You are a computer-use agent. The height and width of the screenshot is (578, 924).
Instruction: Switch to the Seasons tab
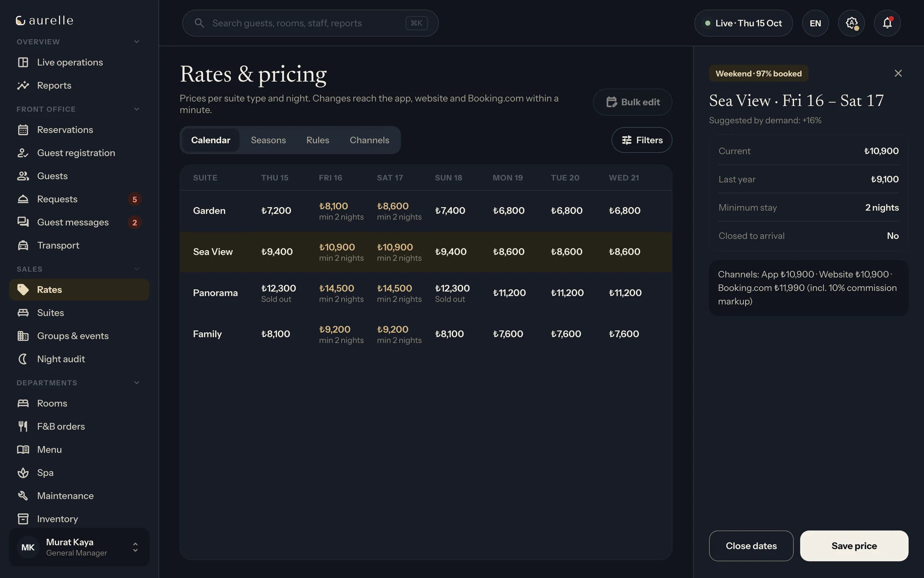pyautogui.click(x=268, y=140)
